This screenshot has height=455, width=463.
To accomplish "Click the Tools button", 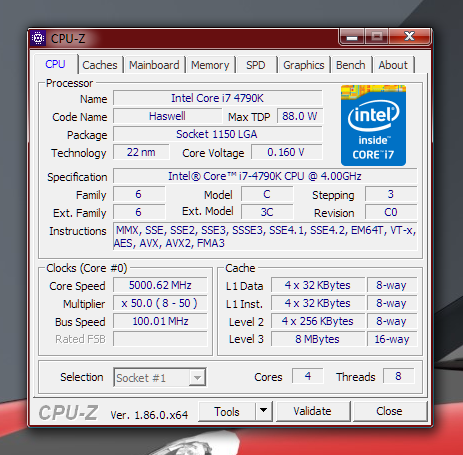I will (x=227, y=411).
